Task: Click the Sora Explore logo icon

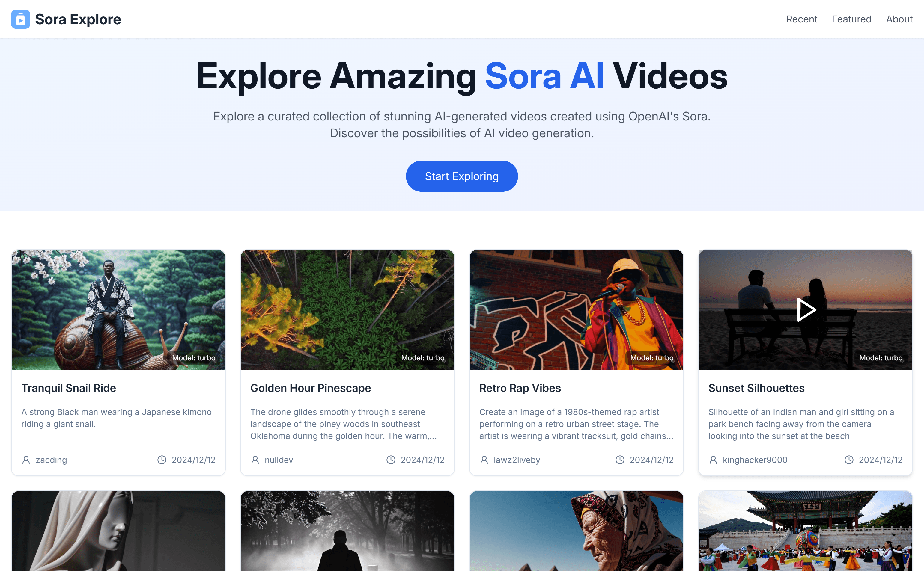Action: point(20,19)
